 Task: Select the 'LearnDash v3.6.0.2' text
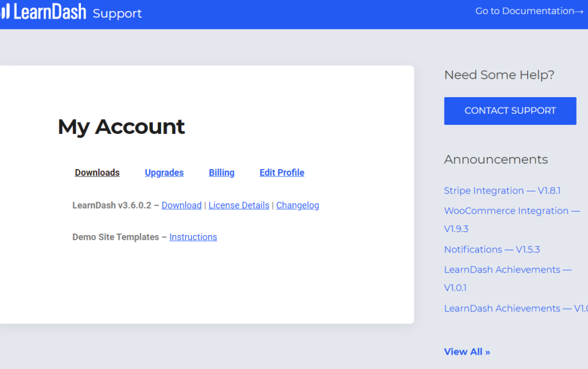pyautogui.click(x=112, y=205)
